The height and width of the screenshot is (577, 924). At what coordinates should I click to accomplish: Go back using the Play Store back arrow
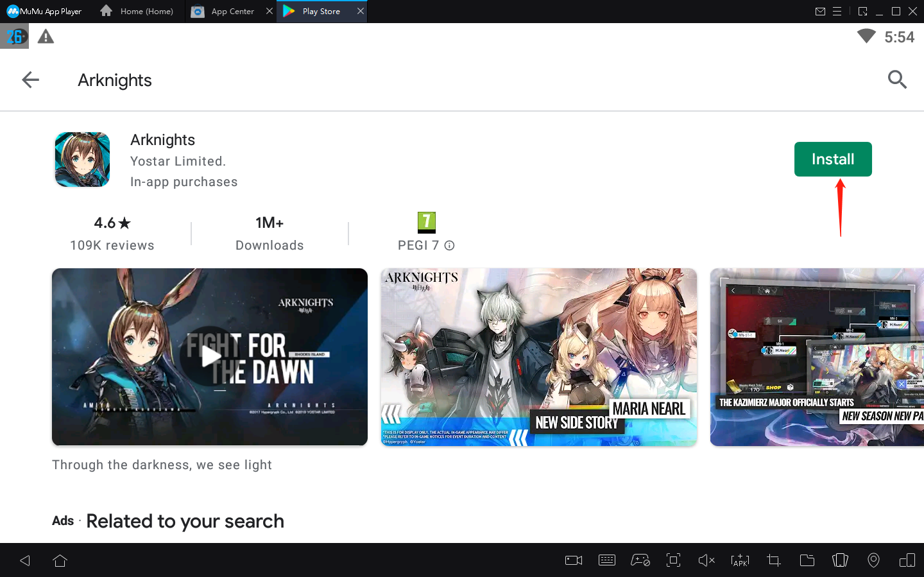[30, 80]
